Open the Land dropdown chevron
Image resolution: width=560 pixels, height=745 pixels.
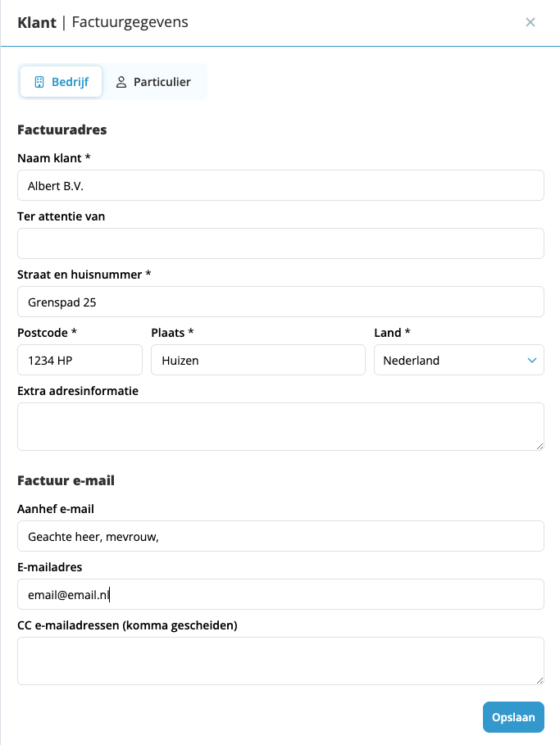tap(532, 361)
